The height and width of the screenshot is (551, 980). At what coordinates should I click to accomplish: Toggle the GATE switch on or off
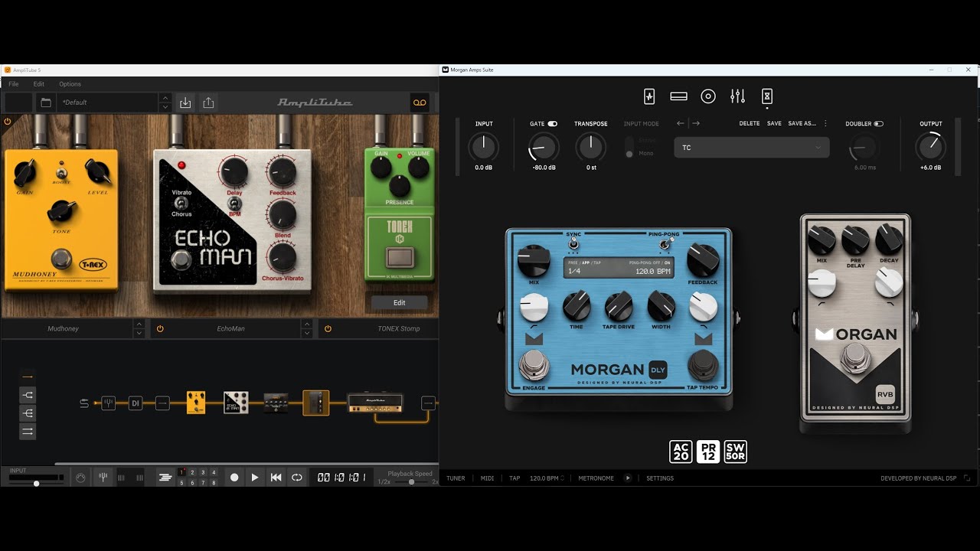553,123
